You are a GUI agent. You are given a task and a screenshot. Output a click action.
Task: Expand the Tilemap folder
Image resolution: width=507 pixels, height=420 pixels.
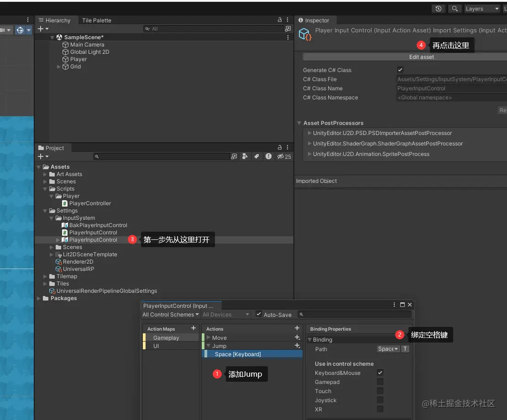(45, 276)
